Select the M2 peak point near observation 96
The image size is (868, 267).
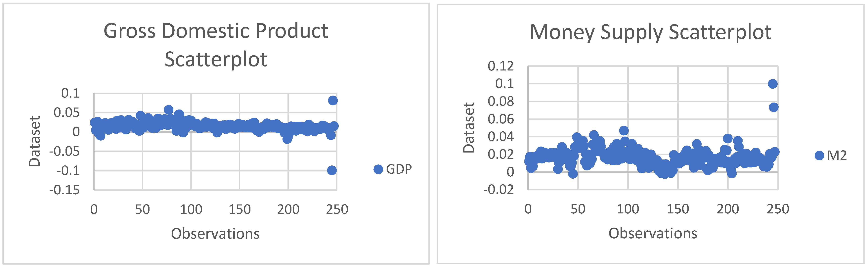624,130
